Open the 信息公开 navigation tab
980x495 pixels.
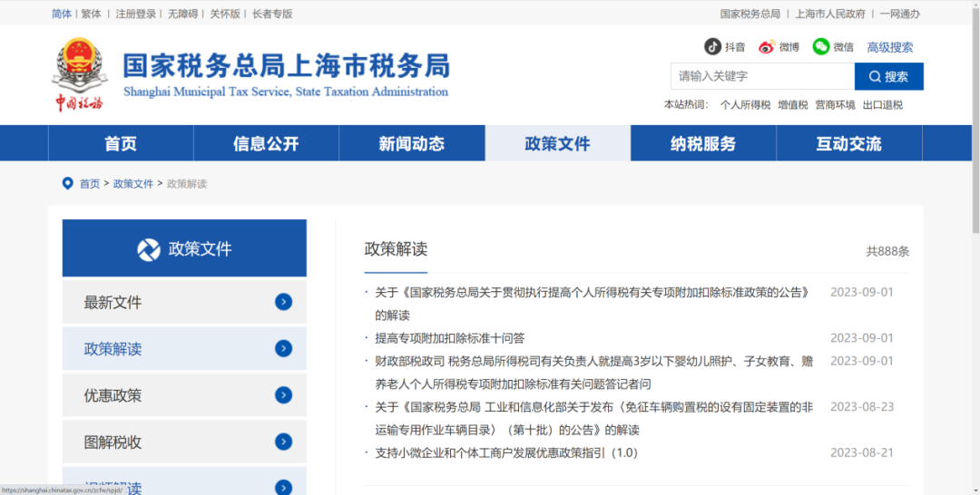pyautogui.click(x=266, y=143)
